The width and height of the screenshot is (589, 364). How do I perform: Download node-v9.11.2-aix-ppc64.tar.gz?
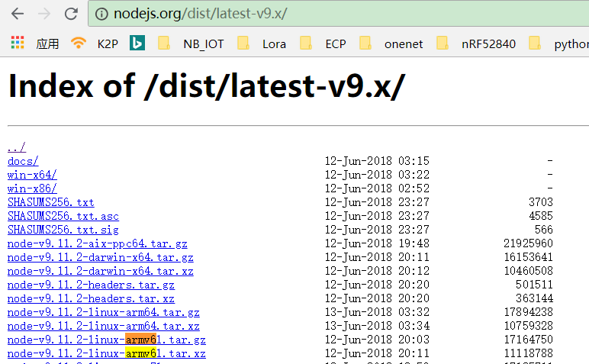[98, 243]
